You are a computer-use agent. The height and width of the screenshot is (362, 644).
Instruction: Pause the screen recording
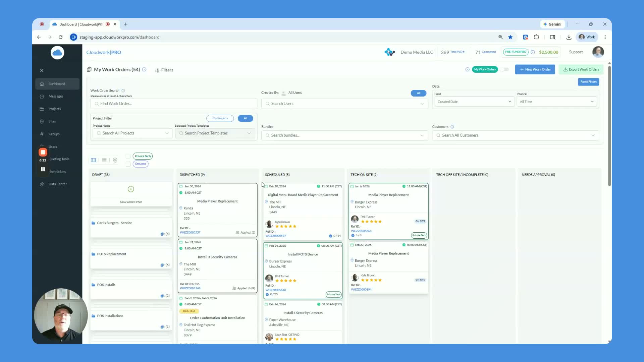(43, 169)
